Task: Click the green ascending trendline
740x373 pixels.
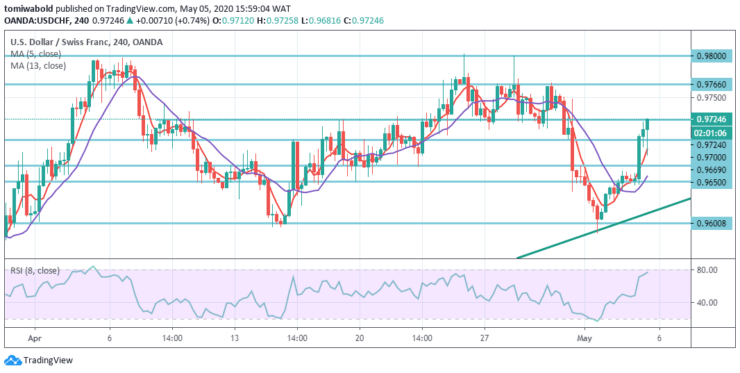Action: click(x=604, y=228)
